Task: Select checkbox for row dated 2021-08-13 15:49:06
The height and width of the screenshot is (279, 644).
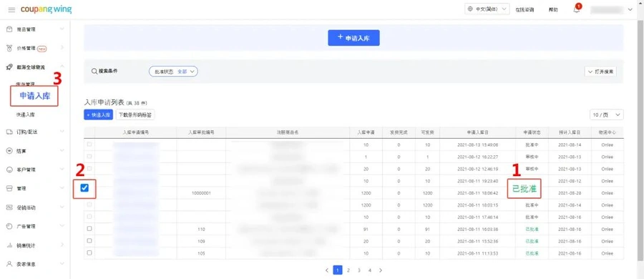Action: tap(89, 145)
